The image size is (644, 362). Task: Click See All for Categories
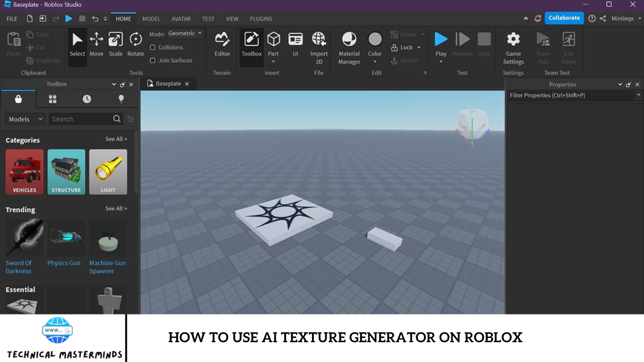pyautogui.click(x=116, y=139)
